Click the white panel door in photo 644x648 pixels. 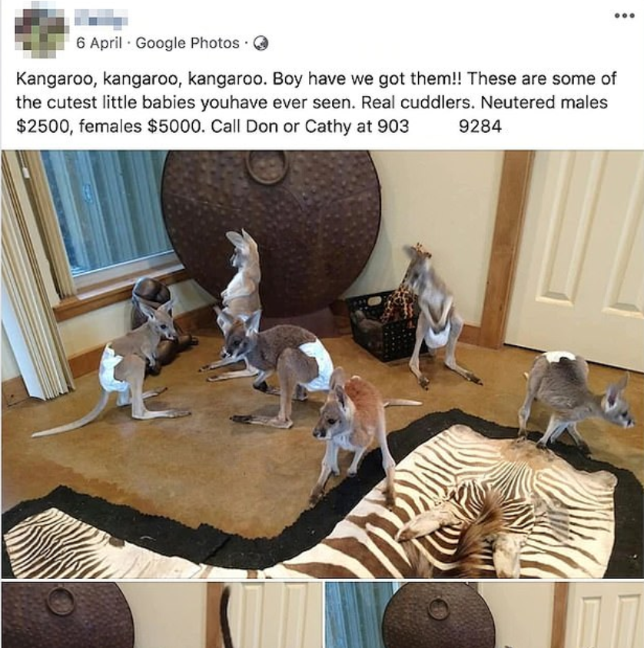(575, 257)
